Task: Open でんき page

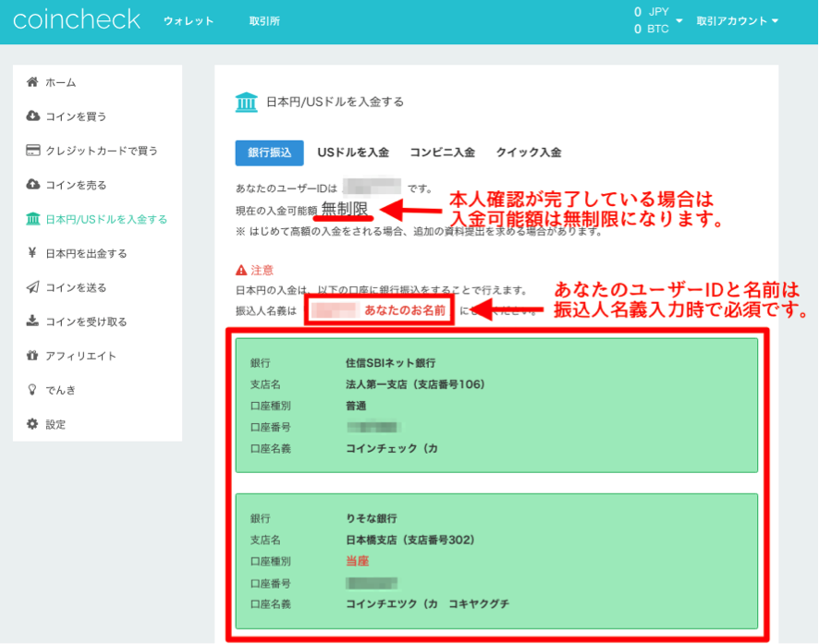Action: [x=61, y=390]
